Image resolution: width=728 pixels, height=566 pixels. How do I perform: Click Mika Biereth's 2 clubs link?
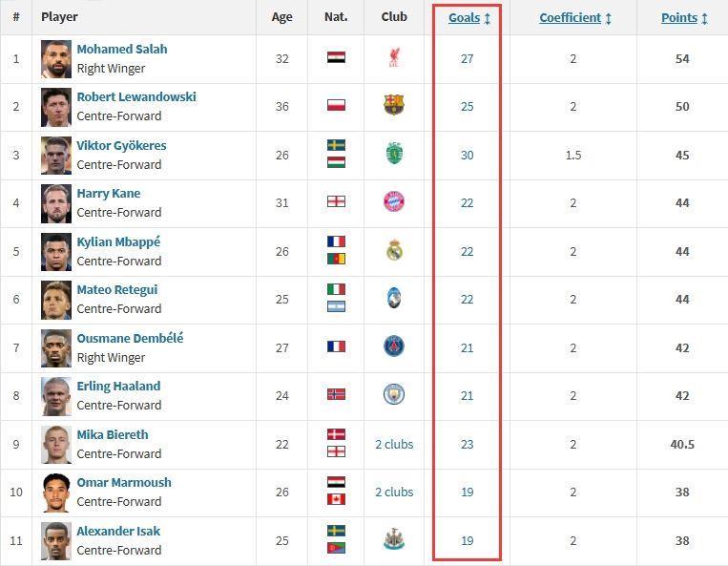click(x=394, y=445)
